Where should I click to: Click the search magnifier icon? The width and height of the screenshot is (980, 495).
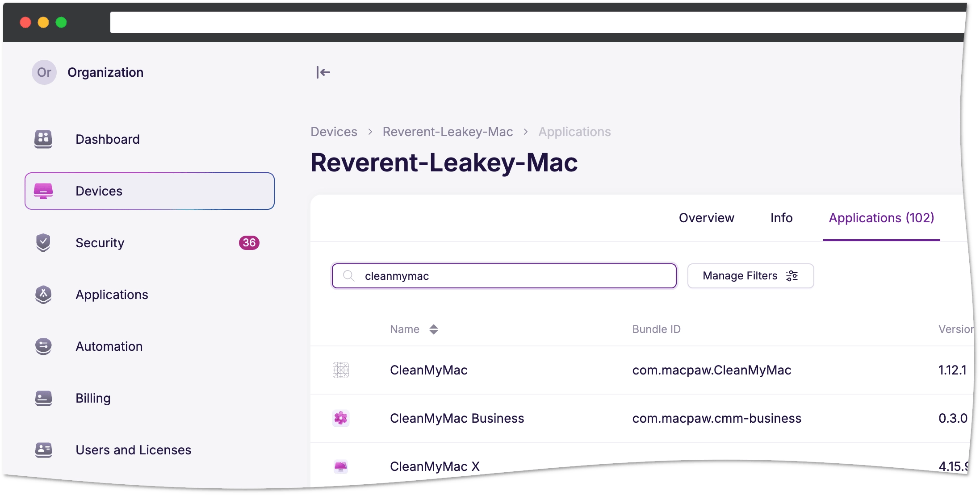coord(349,276)
